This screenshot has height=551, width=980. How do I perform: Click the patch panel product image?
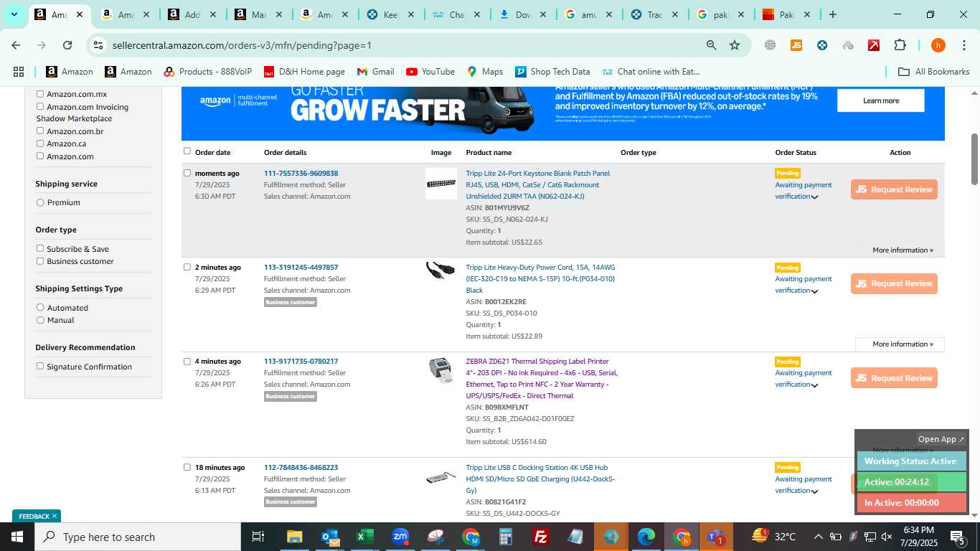pyautogui.click(x=440, y=184)
